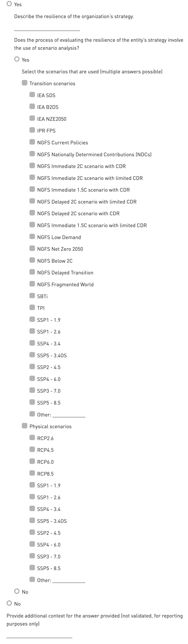This screenshot has height=644, width=188.
Task: Tick the SBTi checkbox
Action: [32, 296]
